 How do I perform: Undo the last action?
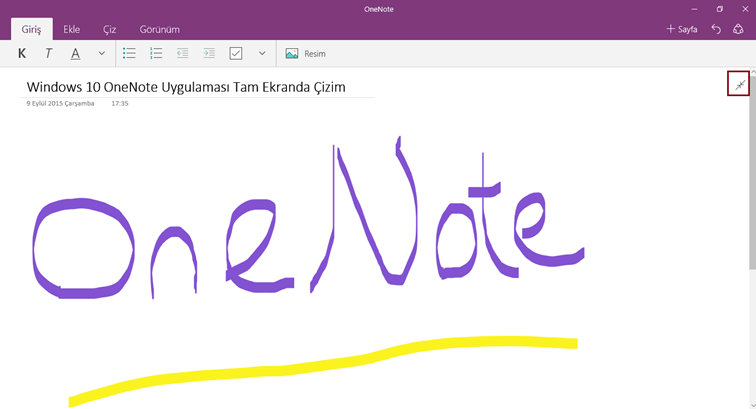tap(716, 29)
